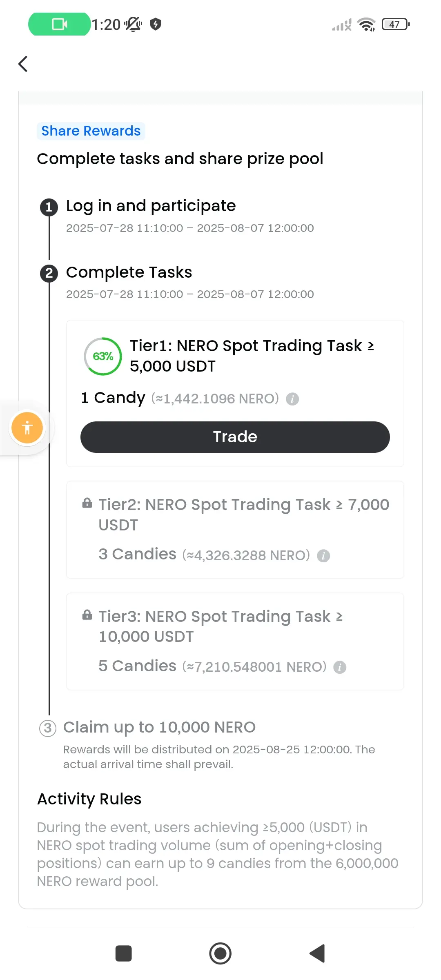Tap the info icon beside 7,210.548001 NERO
Image resolution: width=441 pixels, height=980 pixels.
pos(340,667)
